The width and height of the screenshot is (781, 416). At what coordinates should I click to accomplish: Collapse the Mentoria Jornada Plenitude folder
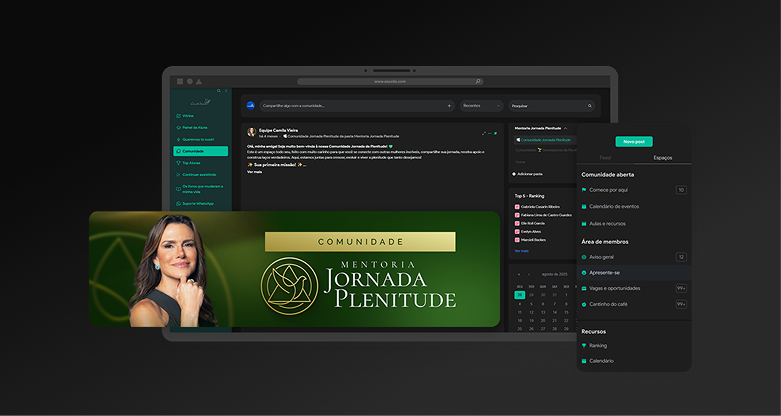(566, 128)
